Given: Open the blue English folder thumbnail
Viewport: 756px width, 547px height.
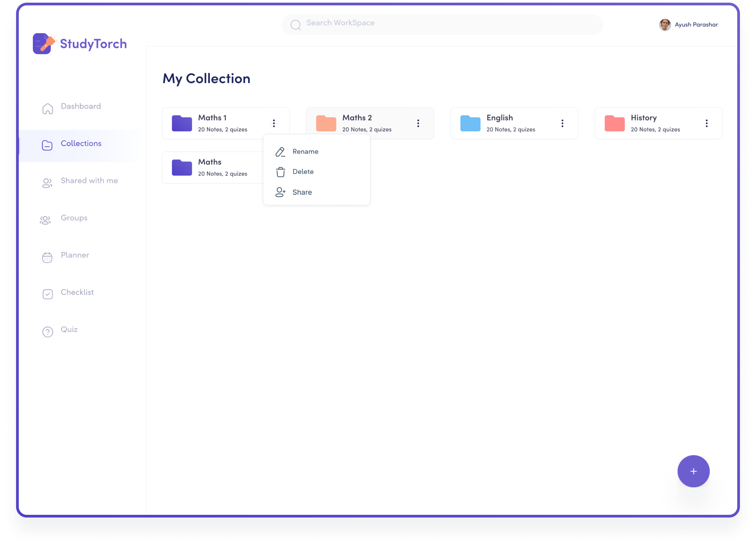Looking at the screenshot, I should coord(470,123).
